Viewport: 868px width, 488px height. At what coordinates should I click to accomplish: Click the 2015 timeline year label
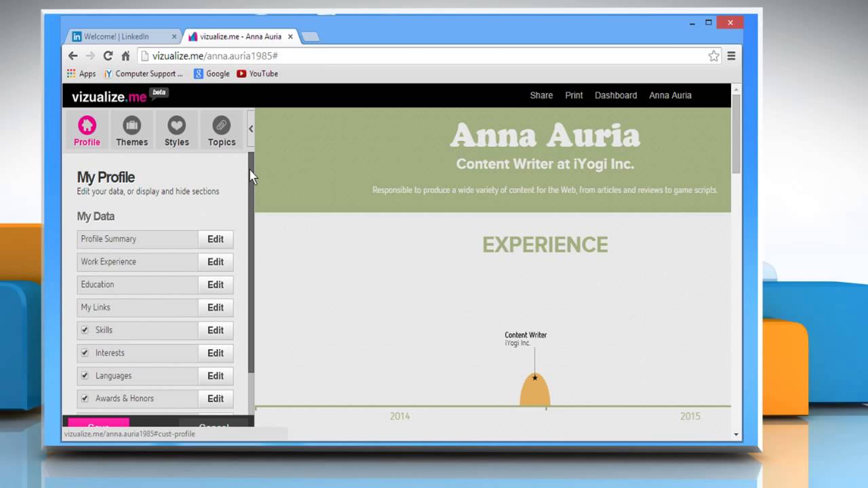(690, 416)
